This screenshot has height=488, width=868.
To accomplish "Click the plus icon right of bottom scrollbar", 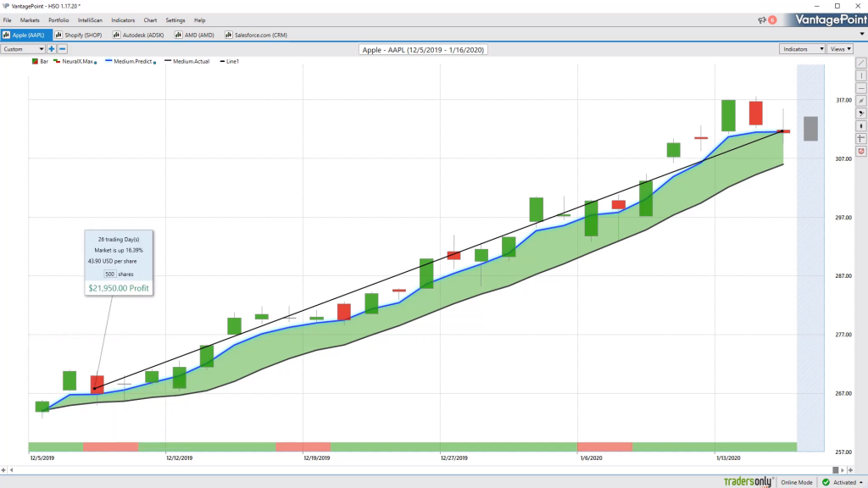I will point(851,470).
